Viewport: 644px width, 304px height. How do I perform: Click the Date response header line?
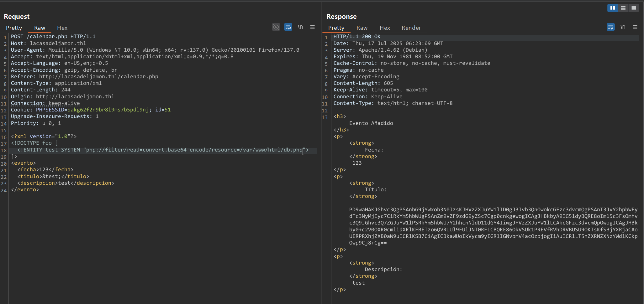tap(388, 43)
